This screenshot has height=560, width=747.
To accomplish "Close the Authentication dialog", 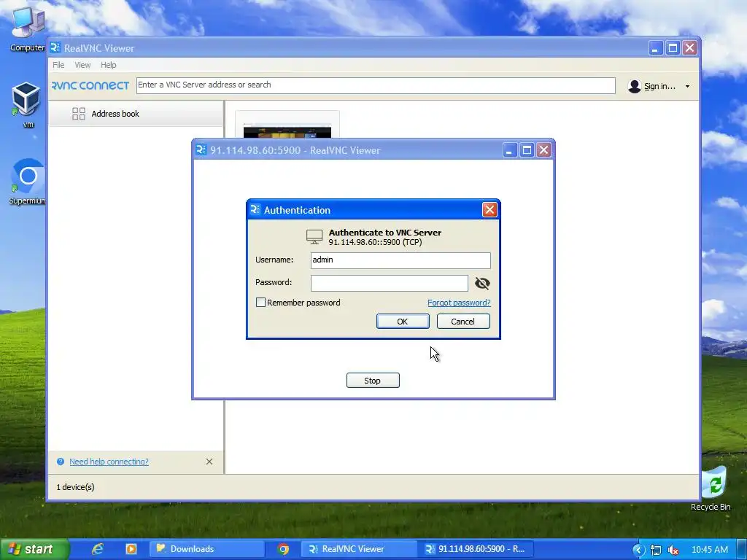I will (489, 209).
